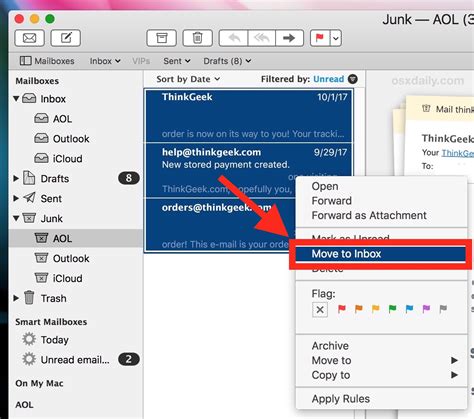Toggle the Mailboxes sidebar button
Screen dimensions: 474x419
click(47, 61)
